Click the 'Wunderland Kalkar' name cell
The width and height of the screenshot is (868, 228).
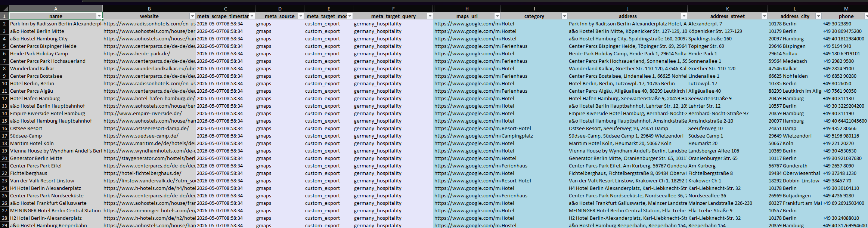(56, 68)
